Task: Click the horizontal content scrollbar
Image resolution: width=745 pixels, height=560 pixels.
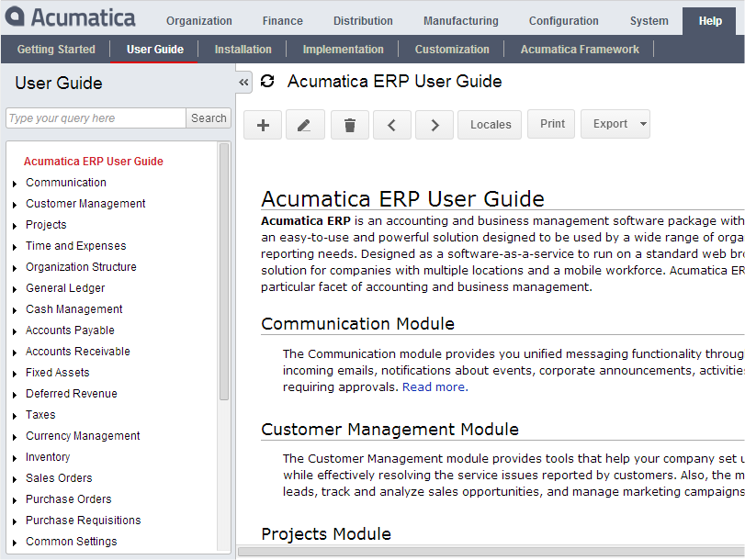Action: pyautogui.click(x=491, y=552)
